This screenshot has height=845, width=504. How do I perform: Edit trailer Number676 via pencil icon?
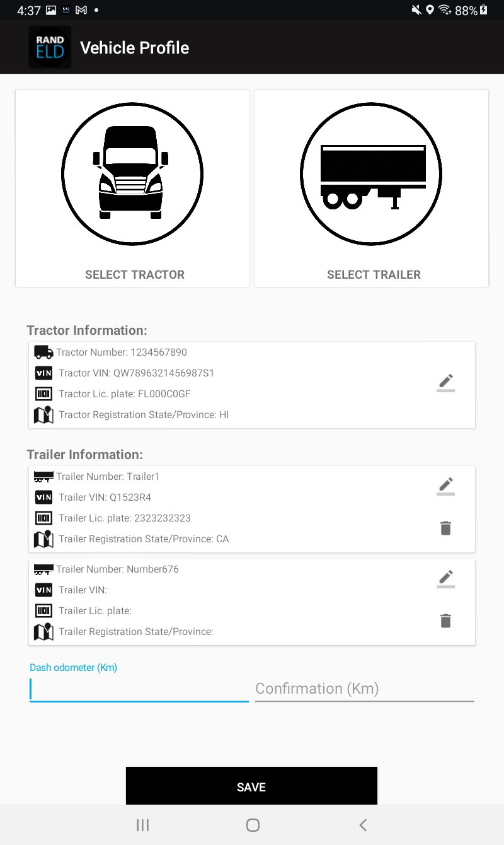point(445,579)
